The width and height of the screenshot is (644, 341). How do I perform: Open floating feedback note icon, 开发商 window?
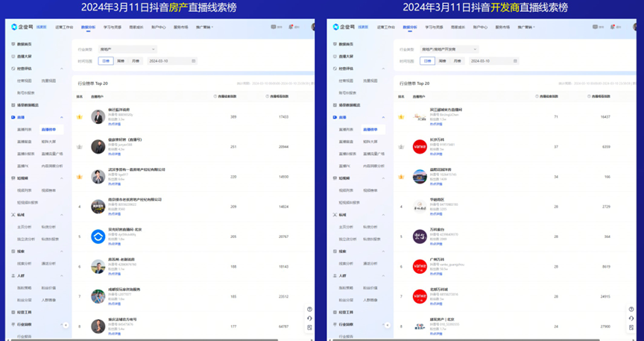point(631,328)
